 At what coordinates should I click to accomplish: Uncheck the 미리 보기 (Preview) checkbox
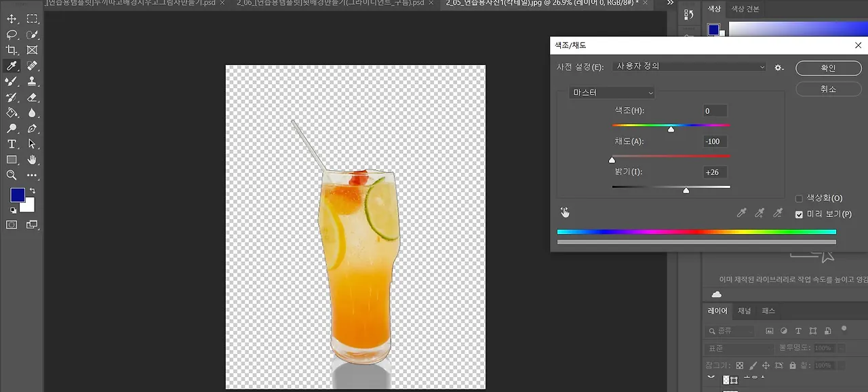(x=799, y=214)
